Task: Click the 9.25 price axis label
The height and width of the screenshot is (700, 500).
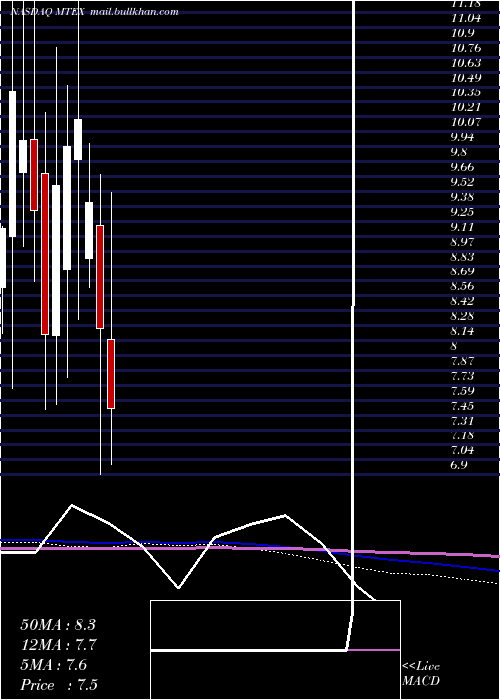Action: [462, 212]
